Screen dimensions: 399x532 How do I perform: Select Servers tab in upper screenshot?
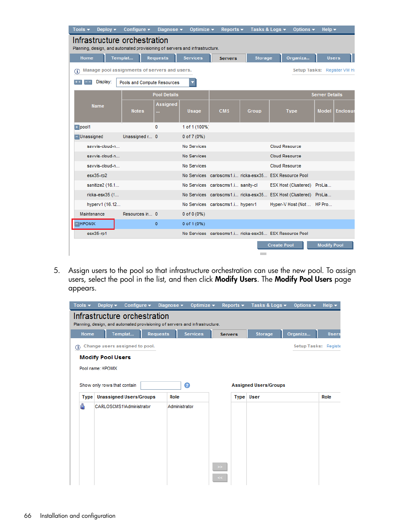[x=228, y=58]
